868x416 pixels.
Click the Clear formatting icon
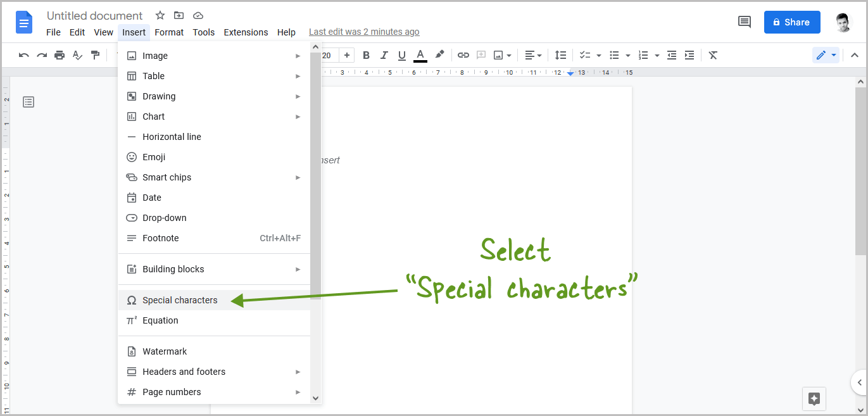click(712, 55)
